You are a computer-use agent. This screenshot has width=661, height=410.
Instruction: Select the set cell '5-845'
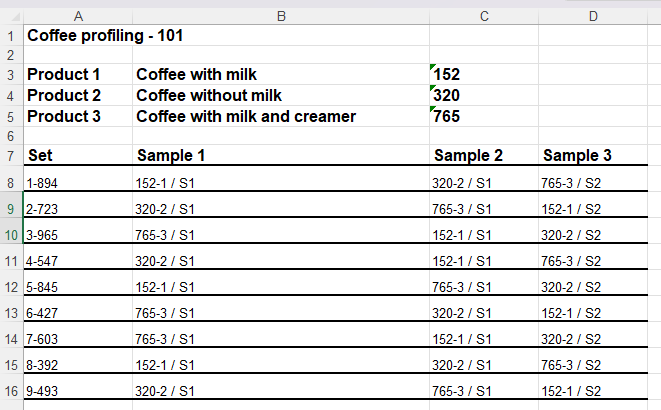(x=45, y=287)
